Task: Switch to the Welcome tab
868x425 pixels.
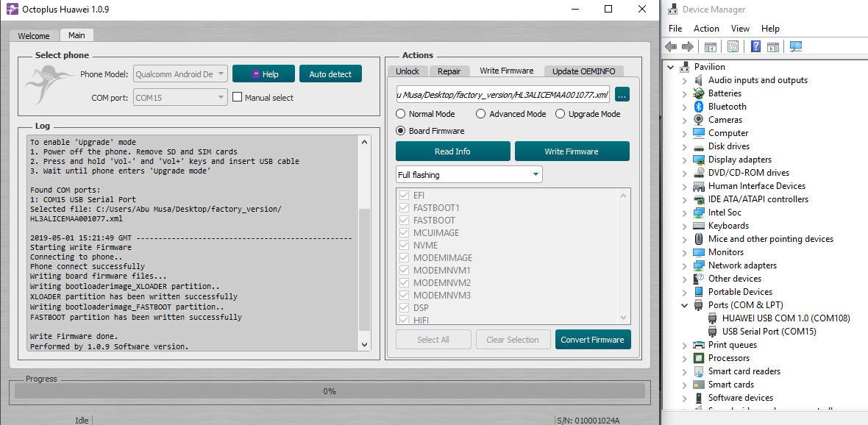Action: pos(34,36)
